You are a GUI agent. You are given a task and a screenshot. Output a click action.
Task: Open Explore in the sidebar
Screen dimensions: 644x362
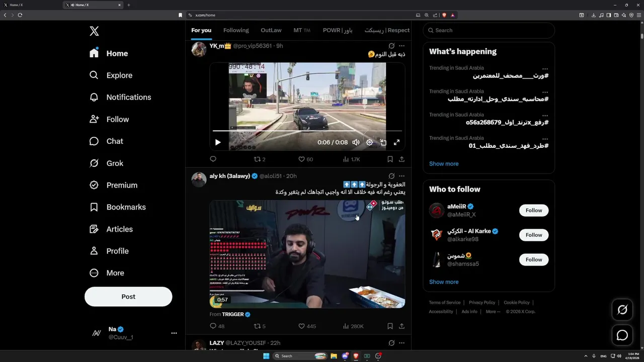point(111,75)
